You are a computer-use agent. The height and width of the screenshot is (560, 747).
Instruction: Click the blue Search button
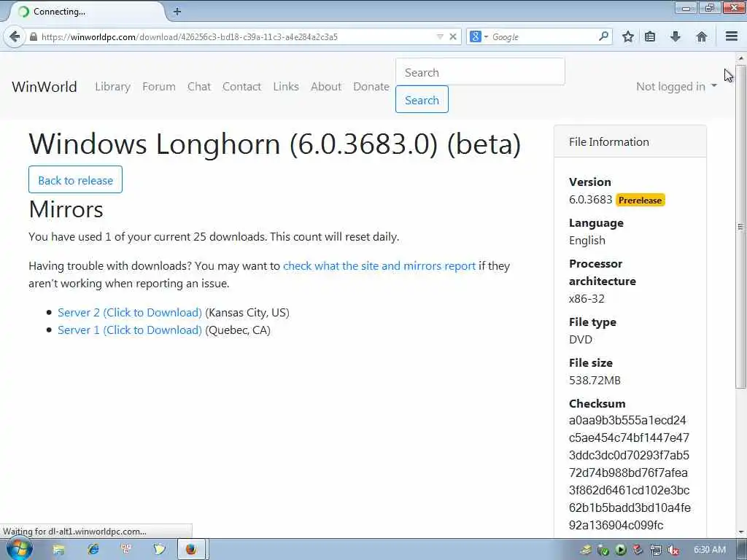422,99
